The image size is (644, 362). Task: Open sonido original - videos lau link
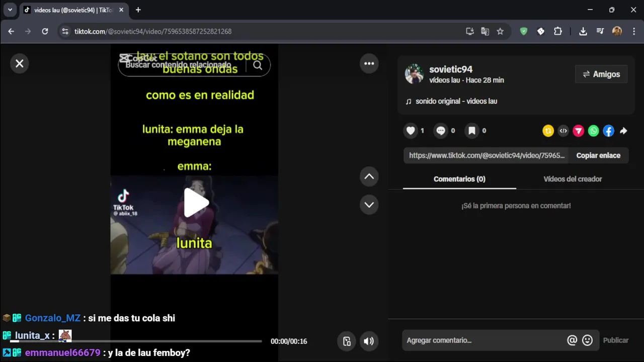click(x=456, y=101)
